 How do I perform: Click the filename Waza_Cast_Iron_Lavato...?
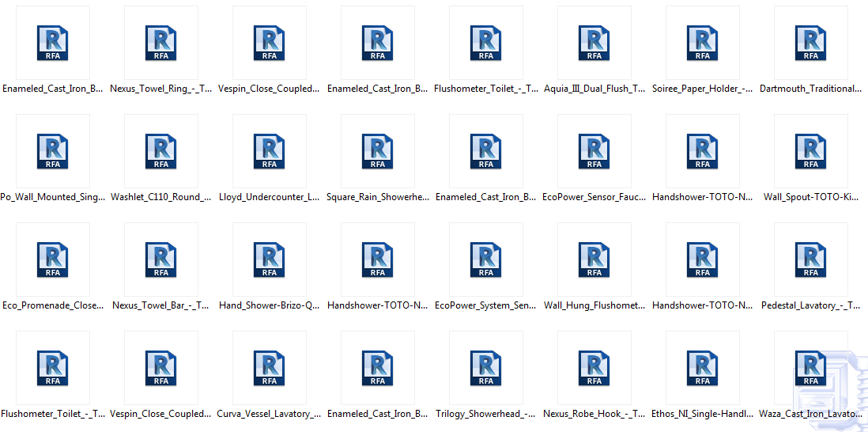(810, 414)
